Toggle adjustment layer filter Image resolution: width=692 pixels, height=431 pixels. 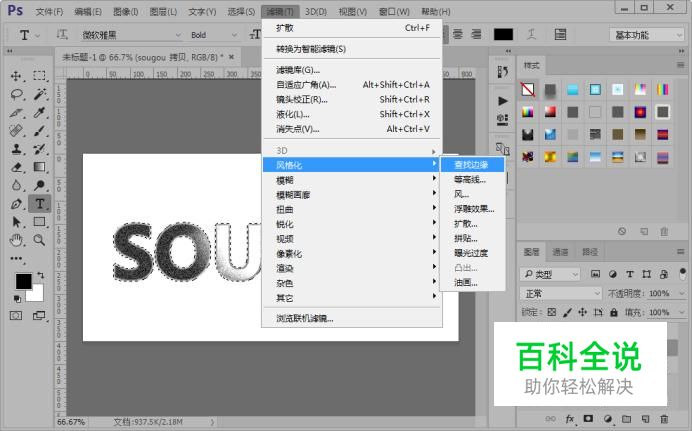tap(613, 274)
